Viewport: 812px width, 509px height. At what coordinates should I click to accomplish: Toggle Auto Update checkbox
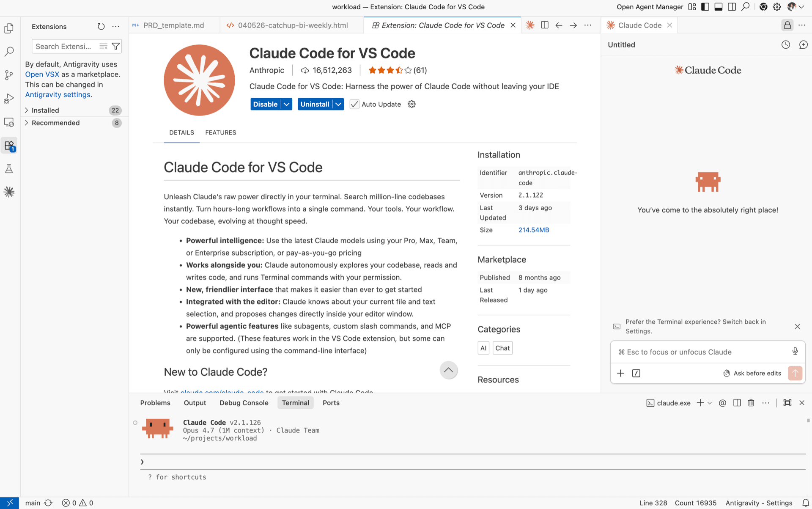tap(354, 104)
